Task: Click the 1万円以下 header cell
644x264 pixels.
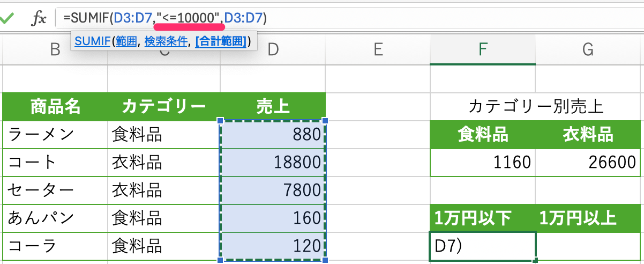Action: [x=483, y=218]
